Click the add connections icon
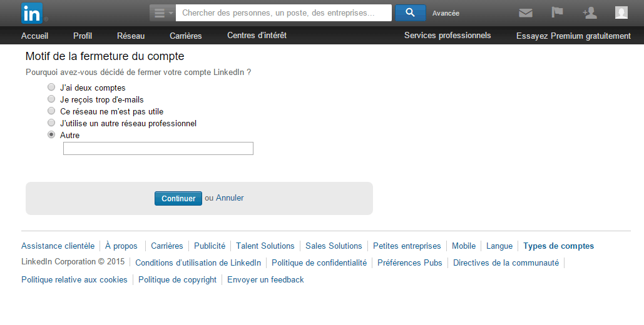 [589, 12]
